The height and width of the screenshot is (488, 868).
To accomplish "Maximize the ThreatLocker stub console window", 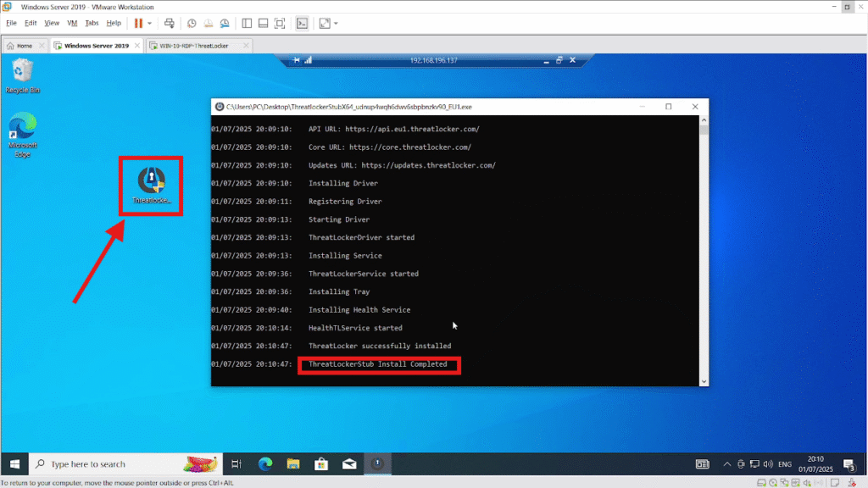I will 668,107.
